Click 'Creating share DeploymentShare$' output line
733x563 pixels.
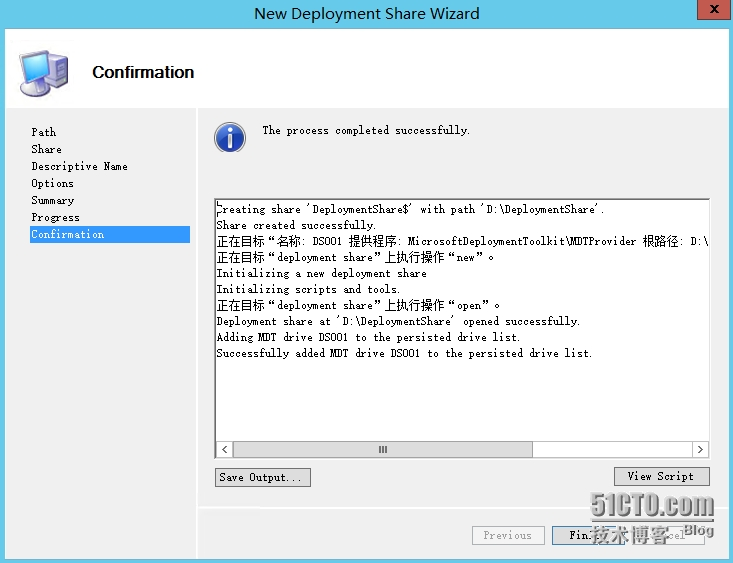point(410,209)
